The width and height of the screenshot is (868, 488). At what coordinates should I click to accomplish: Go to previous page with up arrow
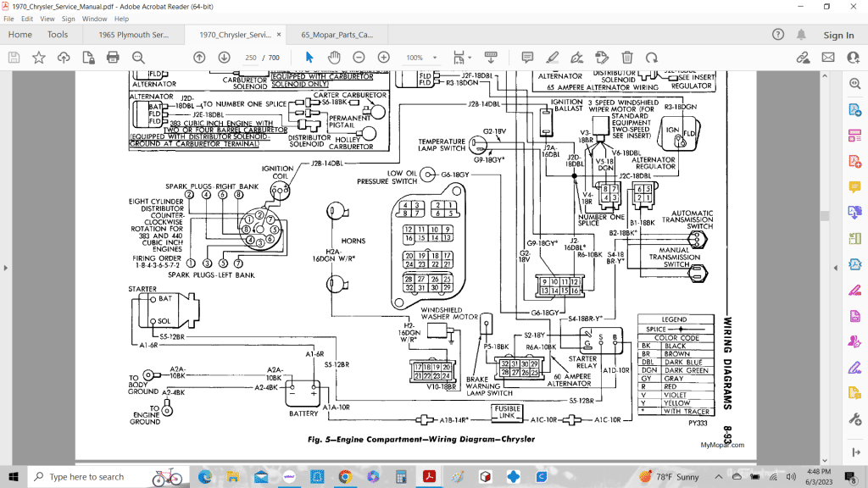pyautogui.click(x=199, y=58)
